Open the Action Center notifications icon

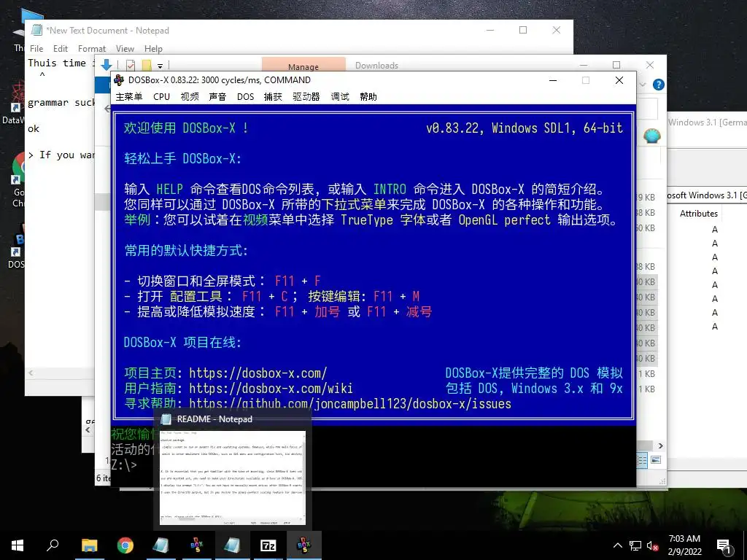[x=724, y=545]
